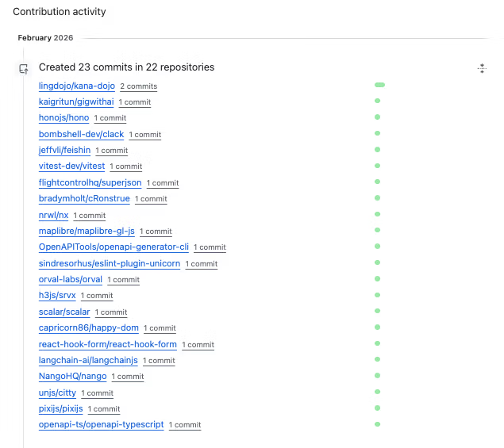Collapse the commits list using fold icon
The width and height of the screenshot is (504, 448).
tap(482, 68)
